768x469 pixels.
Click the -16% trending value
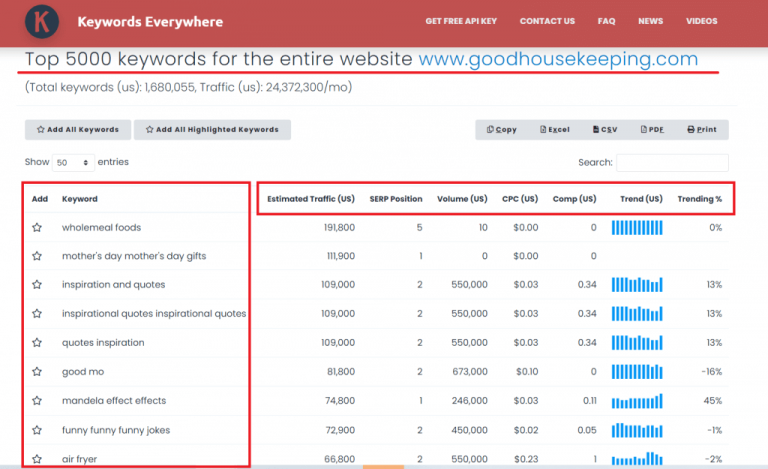(x=711, y=372)
